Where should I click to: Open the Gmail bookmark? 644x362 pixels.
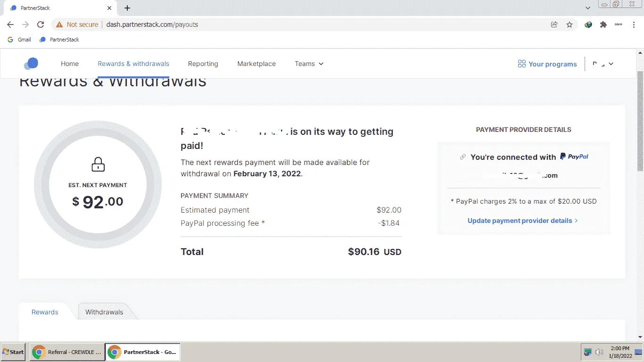(x=19, y=40)
